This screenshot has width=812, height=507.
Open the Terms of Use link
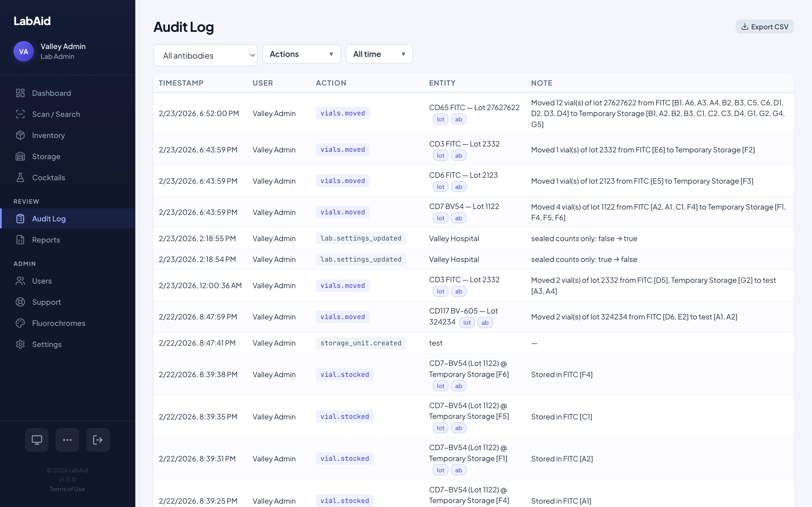pos(67,489)
